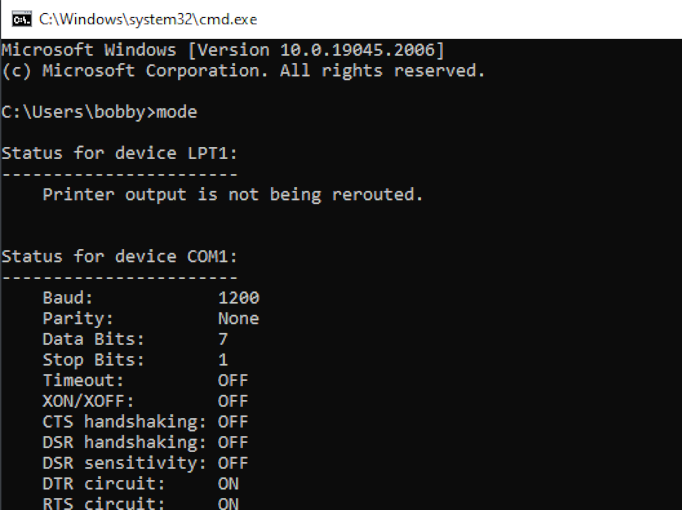Click the Stop Bits value 1
Screen dimensions: 682x510
(x=223, y=360)
